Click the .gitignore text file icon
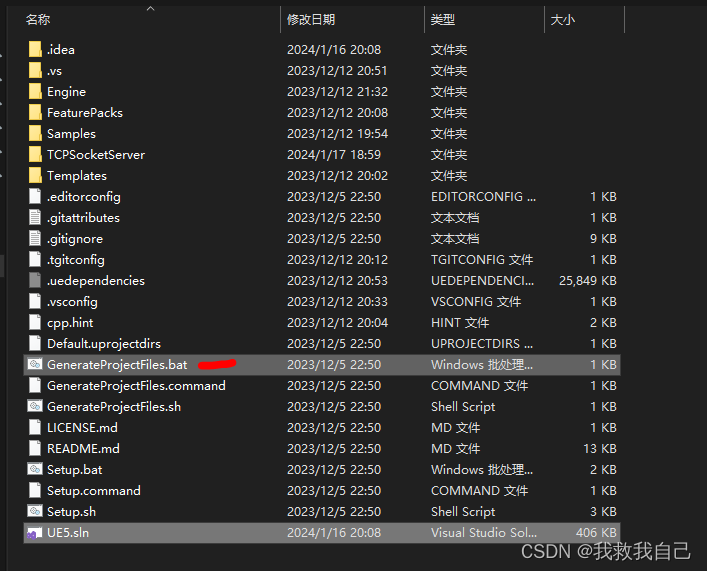 coord(35,238)
